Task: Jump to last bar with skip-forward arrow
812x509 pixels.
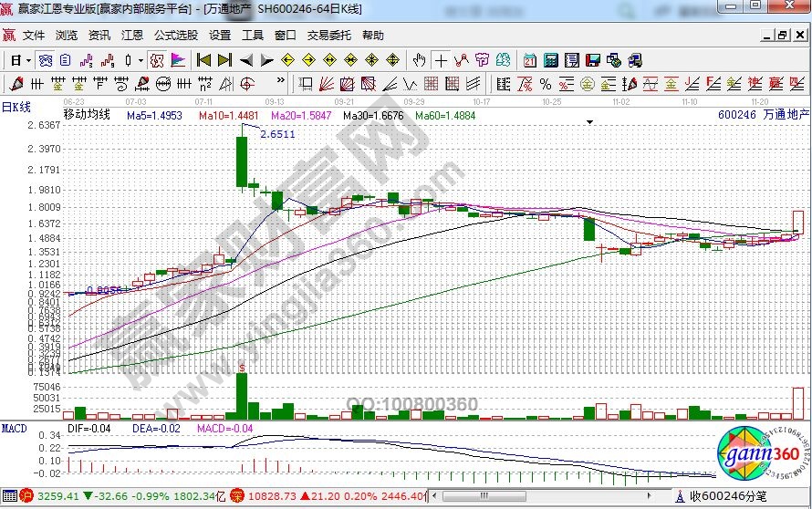Action: pos(224,60)
